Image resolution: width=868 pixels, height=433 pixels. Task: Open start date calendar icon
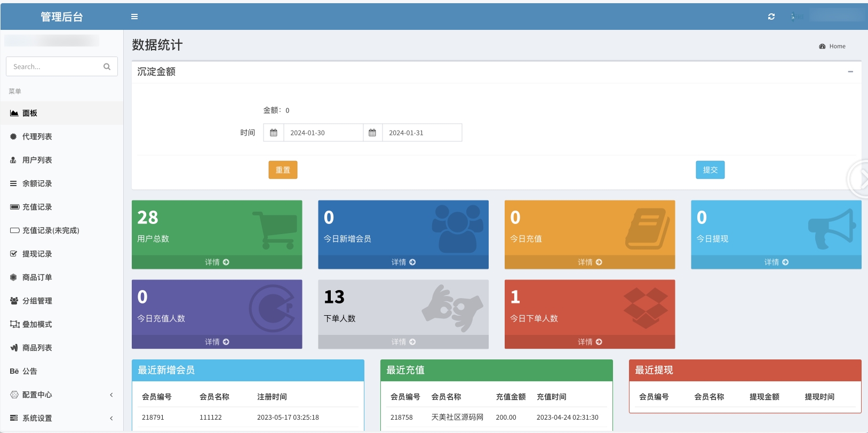click(274, 133)
